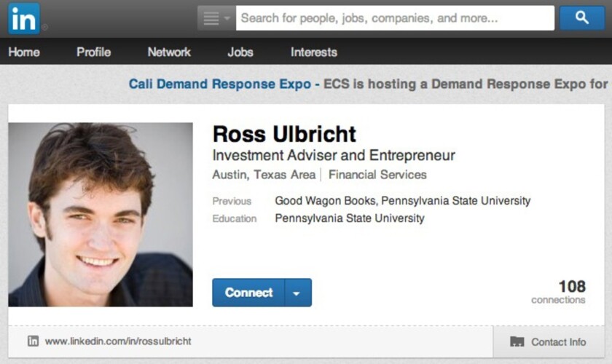Image resolution: width=612 pixels, height=364 pixels.
Task: Click the Contact Info card icon
Action: click(517, 341)
